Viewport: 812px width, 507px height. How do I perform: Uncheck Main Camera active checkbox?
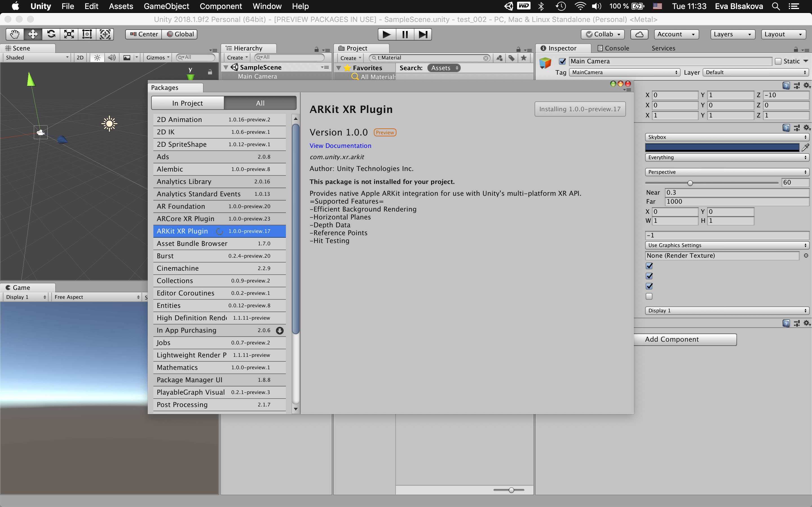pyautogui.click(x=562, y=61)
